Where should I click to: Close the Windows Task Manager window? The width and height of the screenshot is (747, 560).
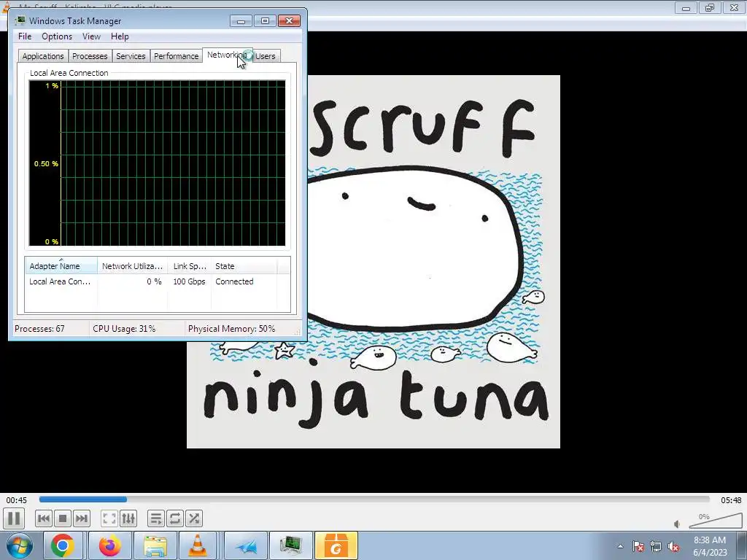point(289,20)
